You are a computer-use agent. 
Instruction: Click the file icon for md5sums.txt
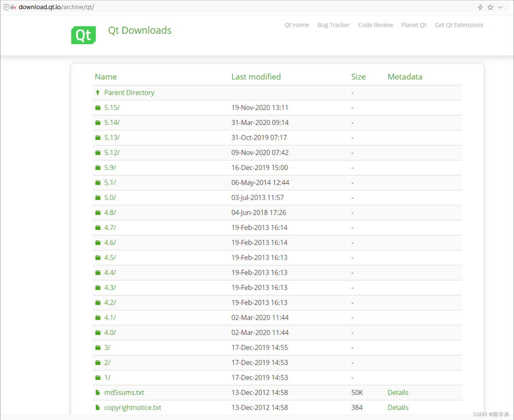[98, 393]
